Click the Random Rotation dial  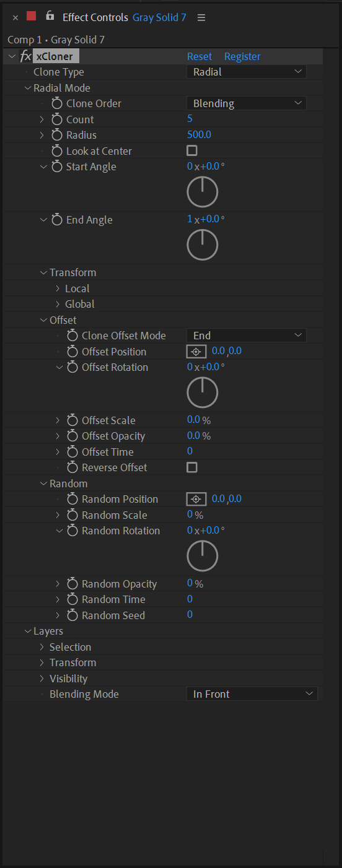coord(203,556)
